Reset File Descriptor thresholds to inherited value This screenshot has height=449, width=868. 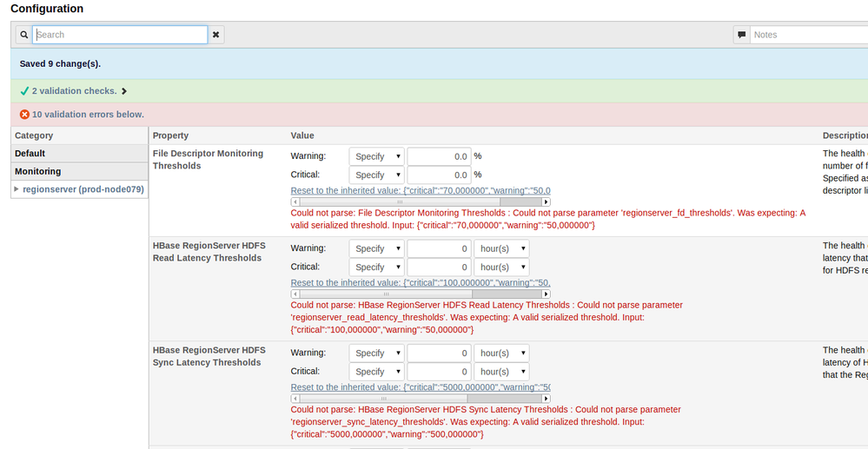[x=421, y=190]
